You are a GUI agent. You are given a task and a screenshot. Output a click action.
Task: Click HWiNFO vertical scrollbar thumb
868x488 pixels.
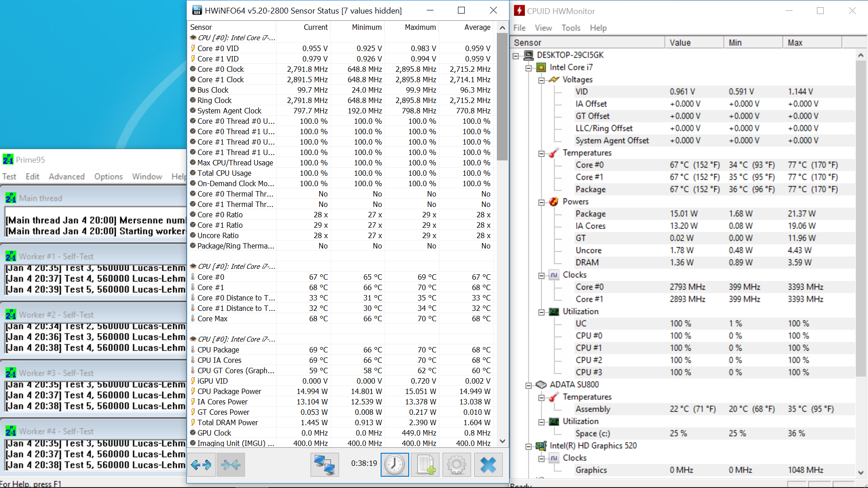coord(502,97)
